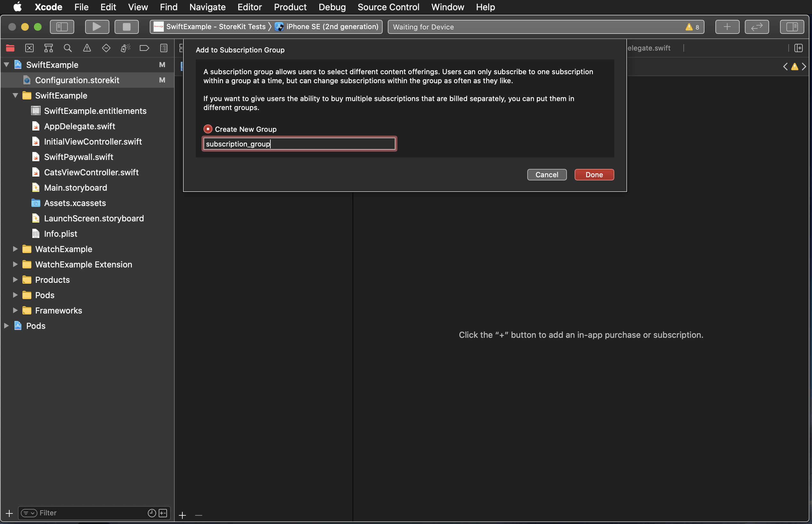Open the Report navigator icon
Screen dimensions: 812x524
click(164, 48)
